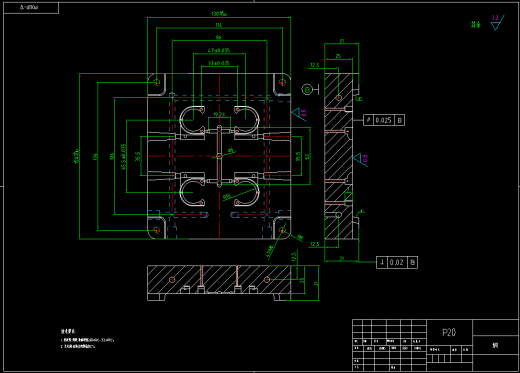Click the datum B cell in 0.02 frame
Screen dimensions: 520x373
pos(413,262)
